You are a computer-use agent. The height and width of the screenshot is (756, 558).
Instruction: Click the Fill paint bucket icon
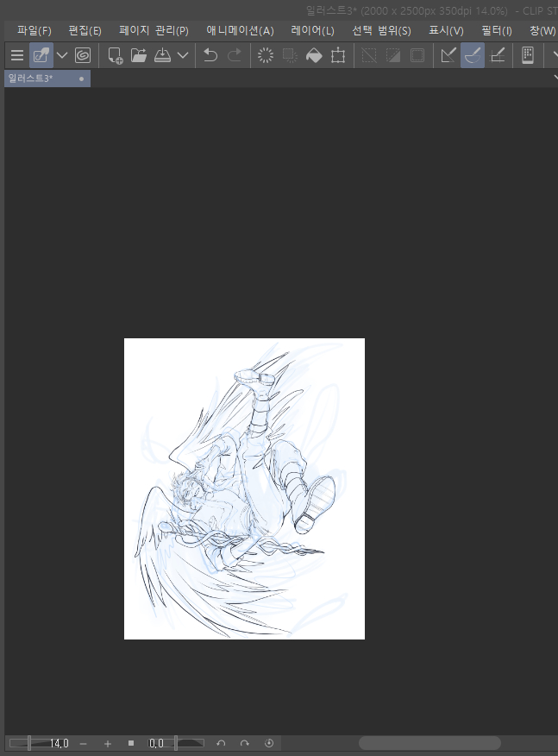click(314, 55)
